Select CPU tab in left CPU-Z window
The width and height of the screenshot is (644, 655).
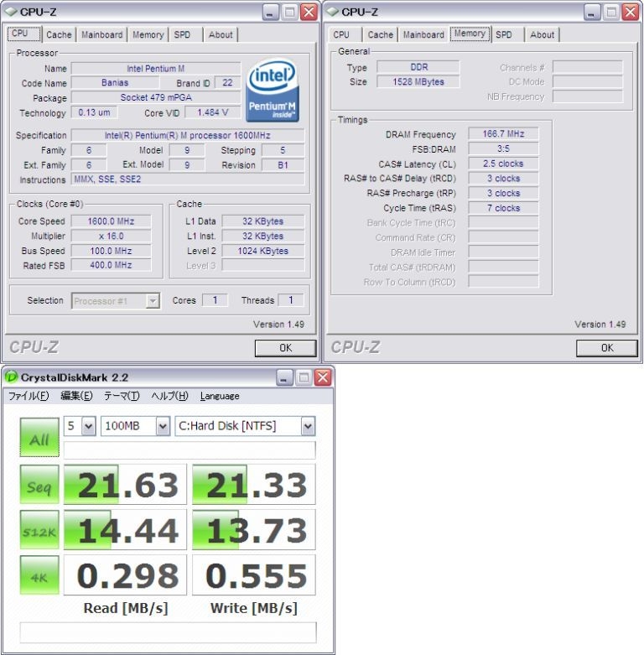click(24, 34)
